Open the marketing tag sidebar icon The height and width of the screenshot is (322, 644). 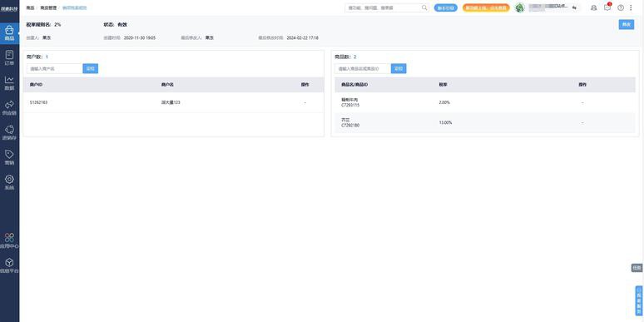point(9,157)
